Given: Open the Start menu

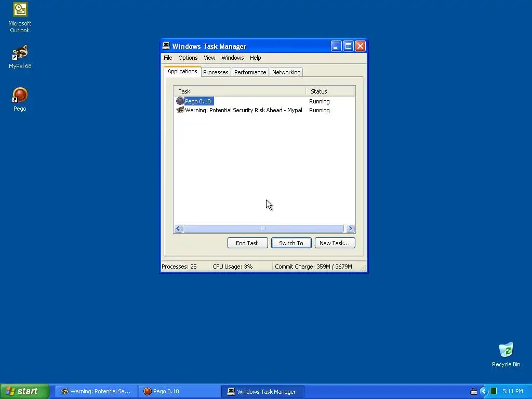Looking at the screenshot, I should (x=25, y=391).
